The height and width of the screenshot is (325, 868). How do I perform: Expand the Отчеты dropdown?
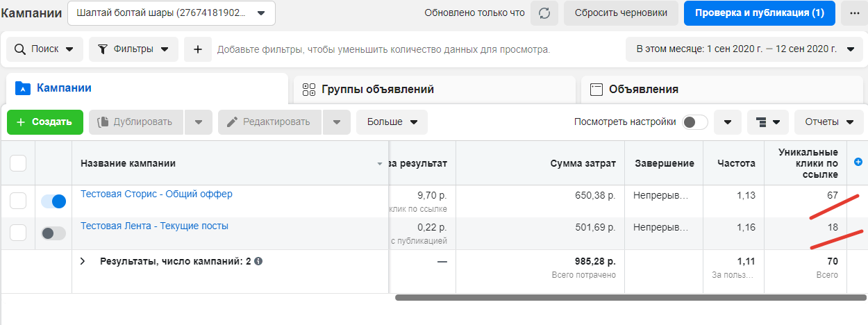tap(828, 122)
